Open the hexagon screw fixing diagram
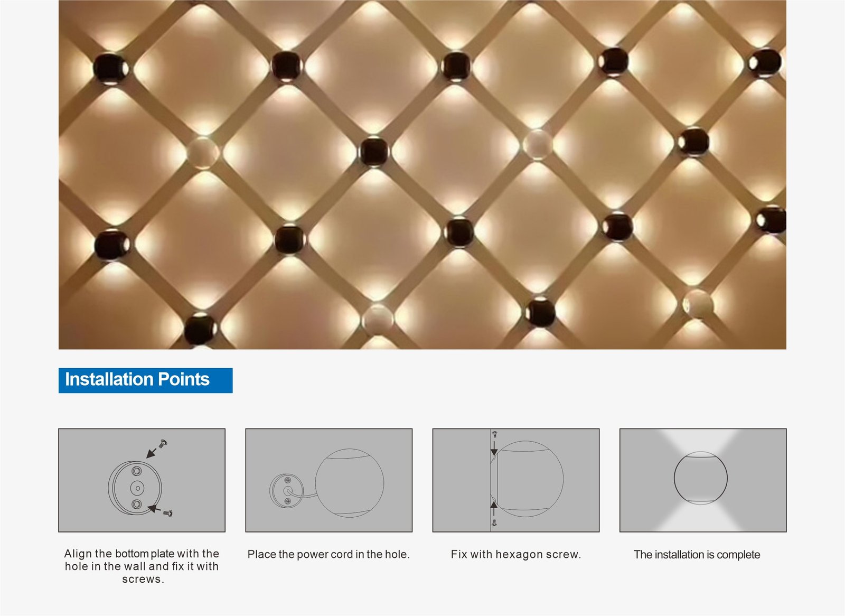Screen dimensions: 845x616 [515, 480]
